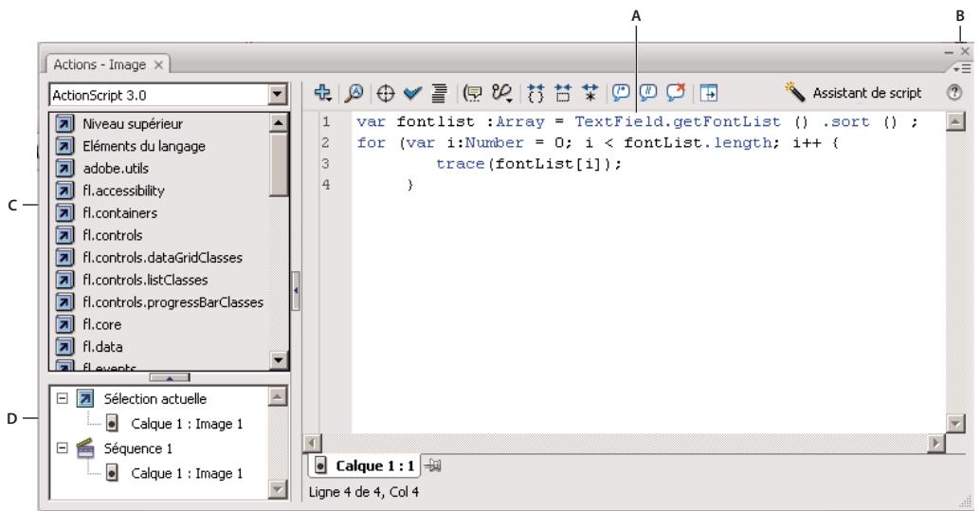Apply line comment using toolbar icon
Viewport: 980px width, 511px height.
coord(647,93)
